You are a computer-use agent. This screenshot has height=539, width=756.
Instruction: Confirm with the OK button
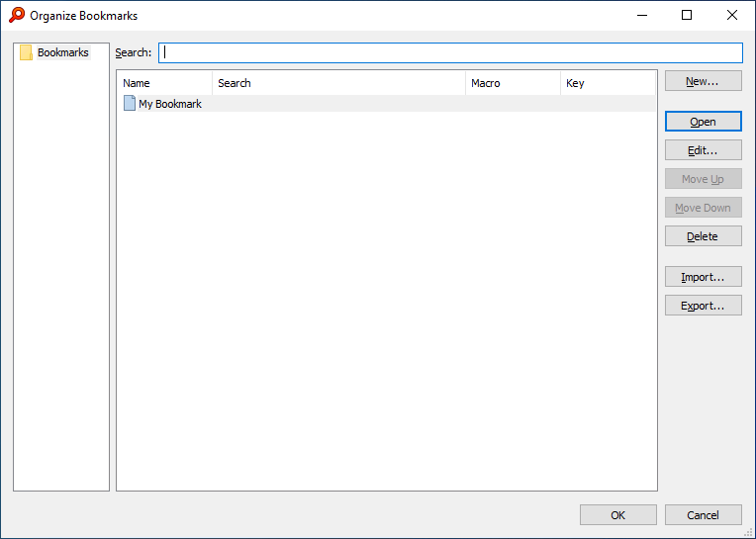tap(618, 515)
